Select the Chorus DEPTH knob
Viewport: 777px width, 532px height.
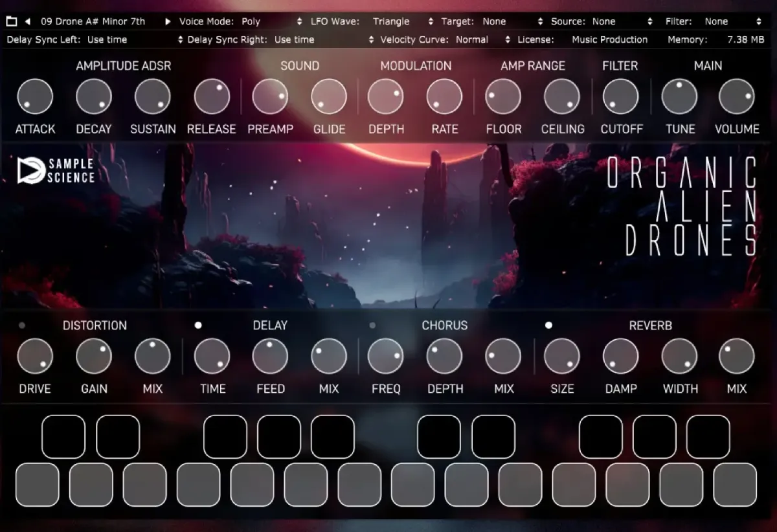(x=444, y=356)
